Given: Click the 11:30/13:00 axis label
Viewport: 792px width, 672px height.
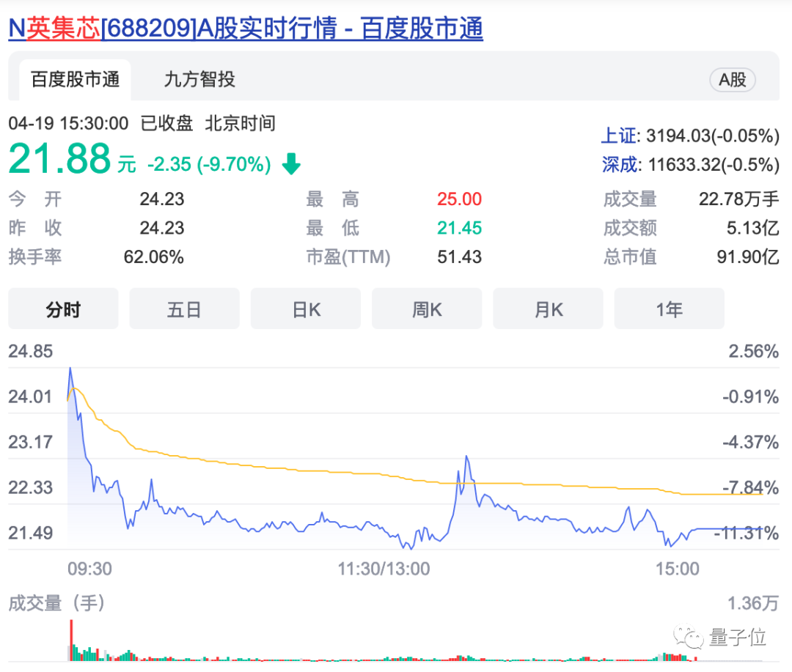Looking at the screenshot, I should click(x=384, y=569).
